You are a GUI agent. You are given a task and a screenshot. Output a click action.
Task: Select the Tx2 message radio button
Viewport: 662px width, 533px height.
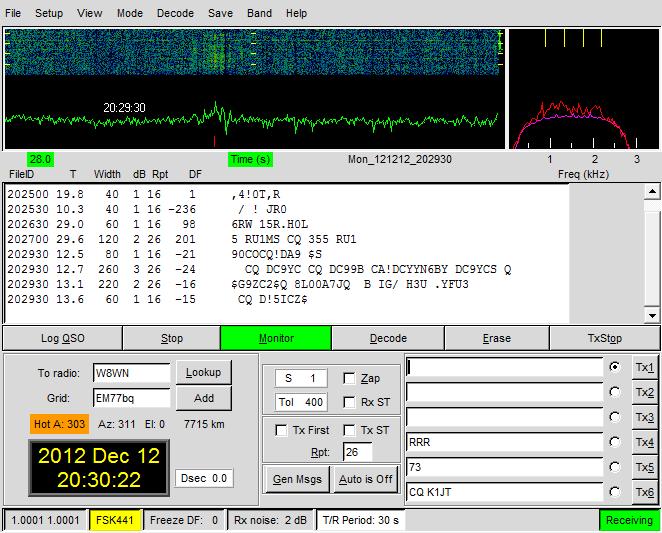tap(614, 393)
